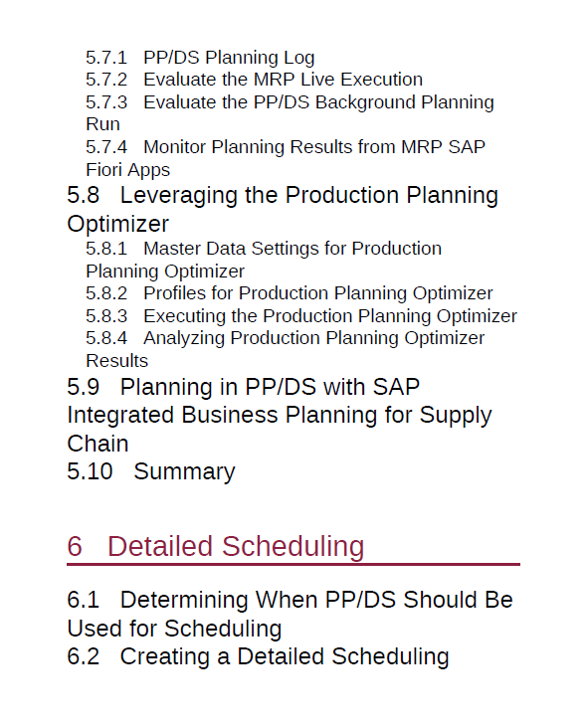Select 5.7.4 Monitor Planning Results from MRP

286,158
